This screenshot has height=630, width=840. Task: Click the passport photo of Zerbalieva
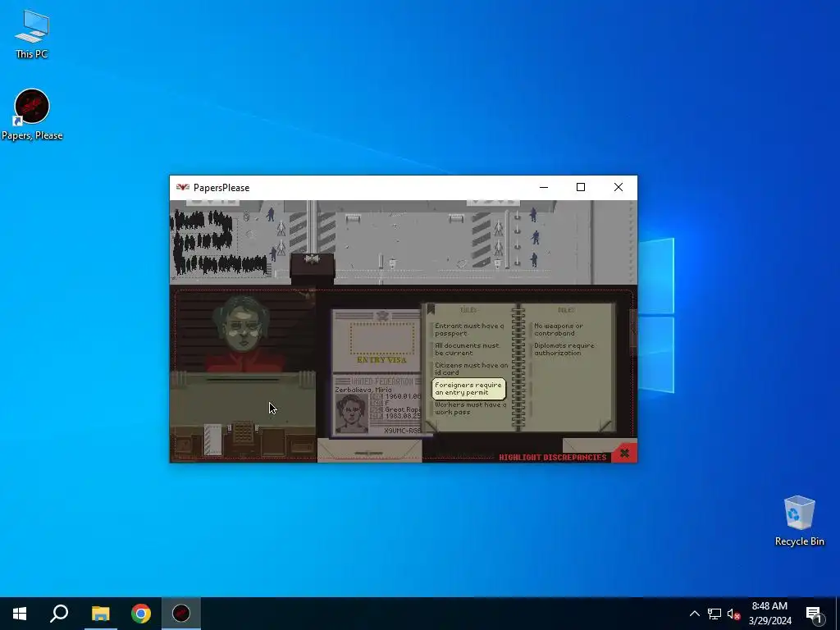[x=351, y=413]
